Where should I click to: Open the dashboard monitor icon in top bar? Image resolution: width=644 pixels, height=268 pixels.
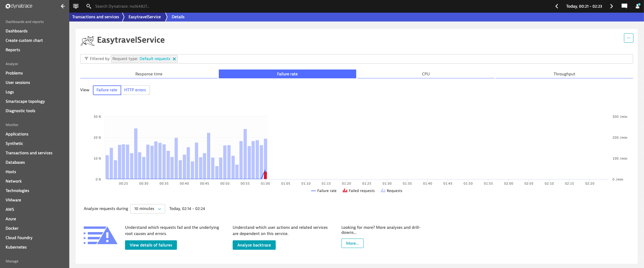tap(76, 6)
